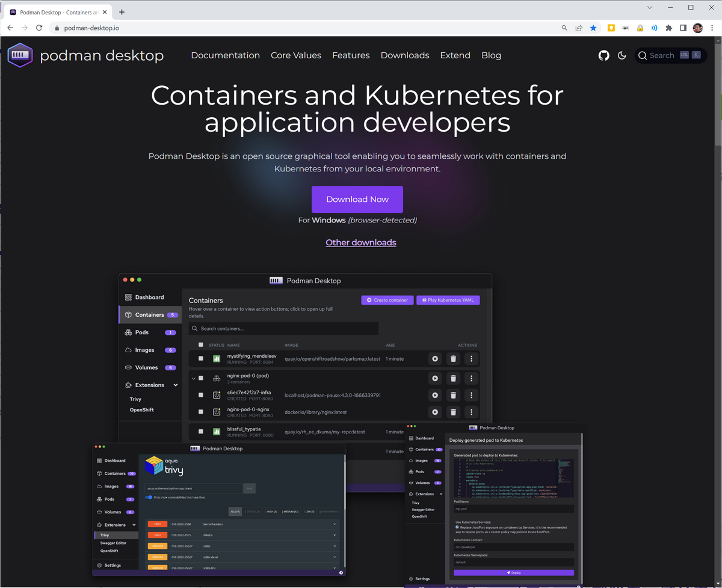
Task: Open the Chrome Extensions puzzle icon
Action: coord(668,28)
